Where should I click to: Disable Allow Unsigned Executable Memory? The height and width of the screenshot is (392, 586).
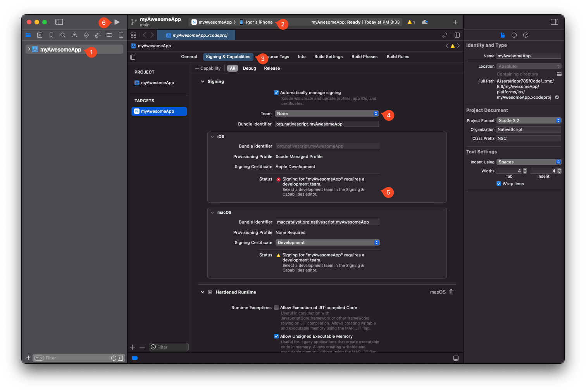(x=276, y=336)
